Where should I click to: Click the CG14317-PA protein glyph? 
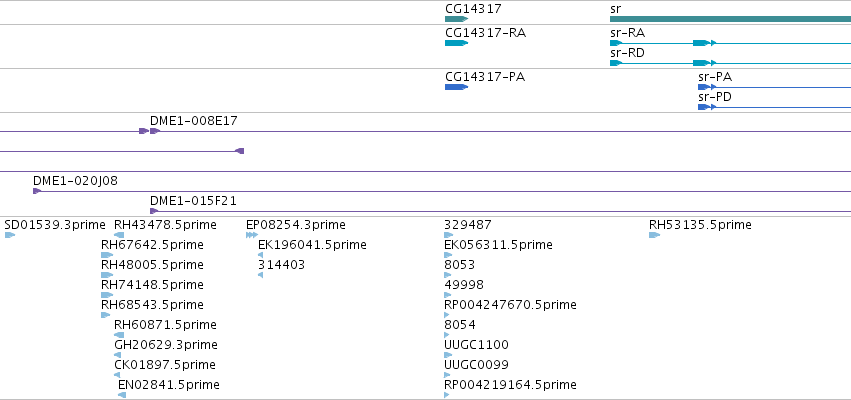click(x=456, y=87)
